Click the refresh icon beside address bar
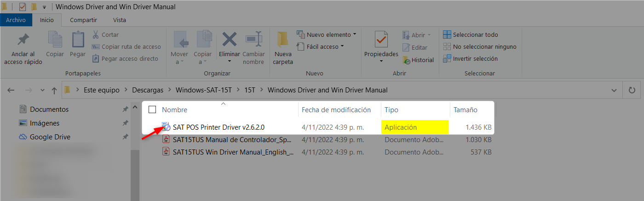The image size is (644, 201). 632,90
